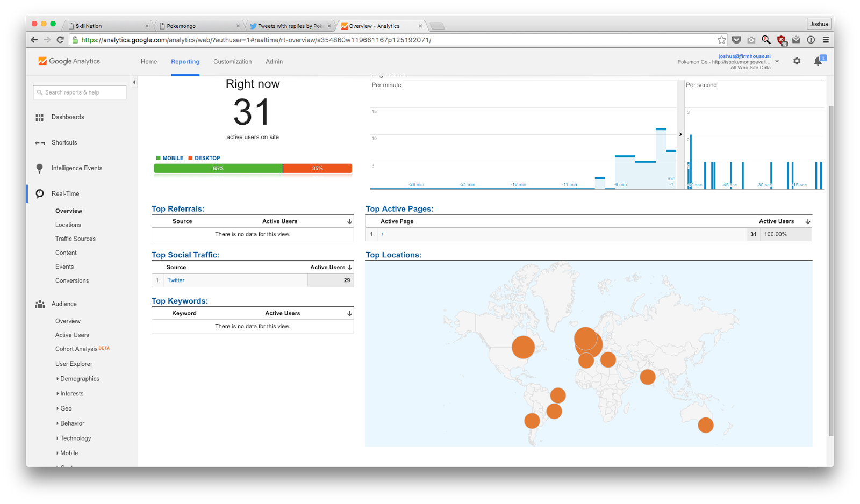Screen dimensions: 860x504
Task: Open the notifications bell icon
Action: (x=818, y=61)
